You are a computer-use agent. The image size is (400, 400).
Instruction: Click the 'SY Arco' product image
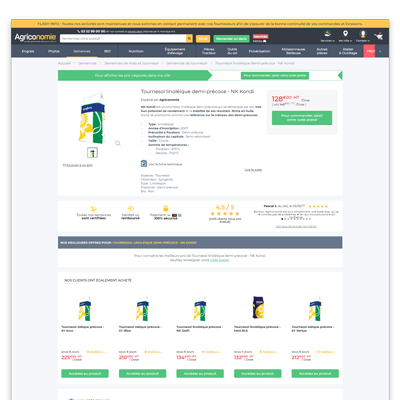click(x=85, y=308)
